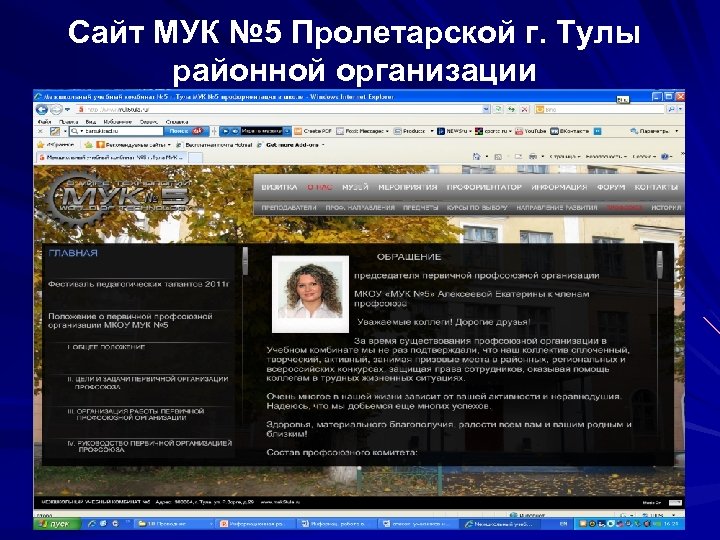Click the NEWSru toolbar shortcut
The height and width of the screenshot is (540, 720).
coord(453,131)
